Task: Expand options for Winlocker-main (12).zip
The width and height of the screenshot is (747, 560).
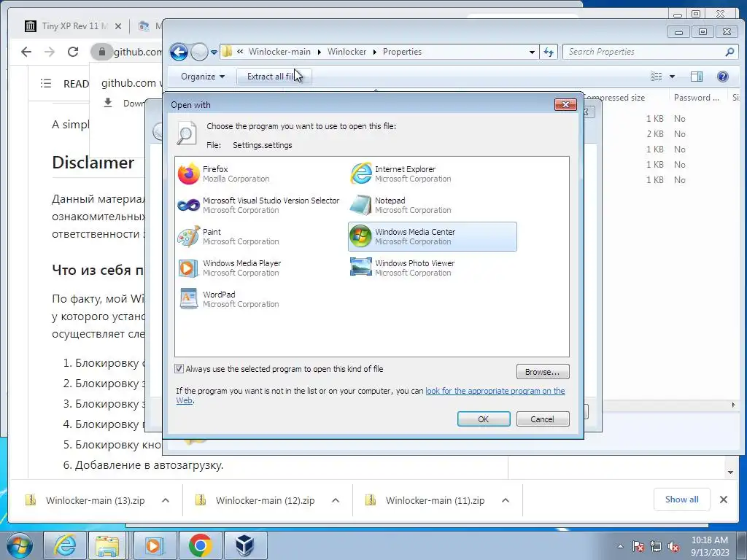Action: pyautogui.click(x=336, y=500)
